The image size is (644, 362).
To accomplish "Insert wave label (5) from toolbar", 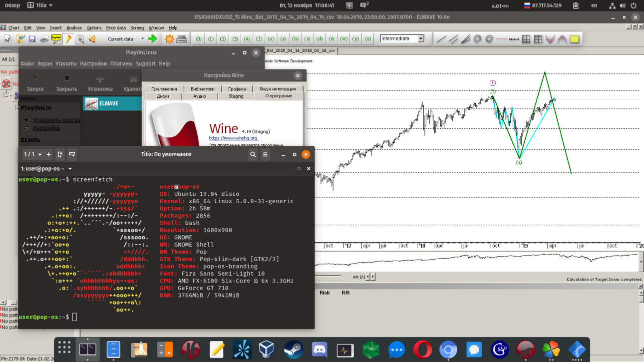I will coord(259,39).
